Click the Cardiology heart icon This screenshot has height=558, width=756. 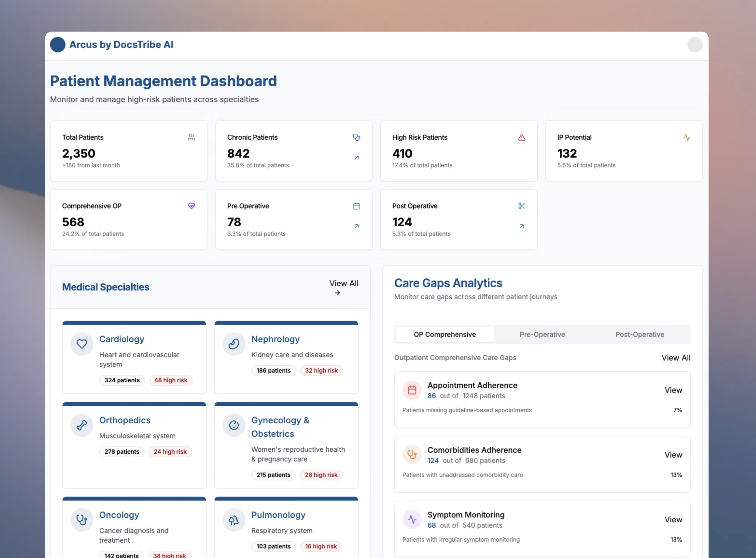(x=82, y=344)
